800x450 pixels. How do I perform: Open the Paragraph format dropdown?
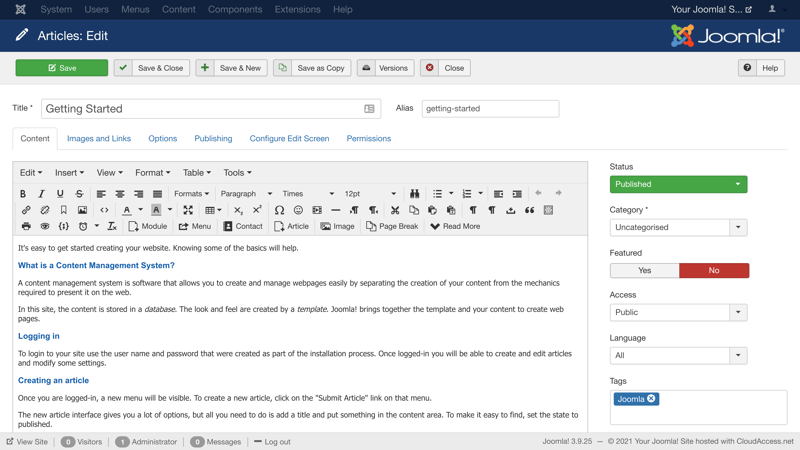point(246,194)
